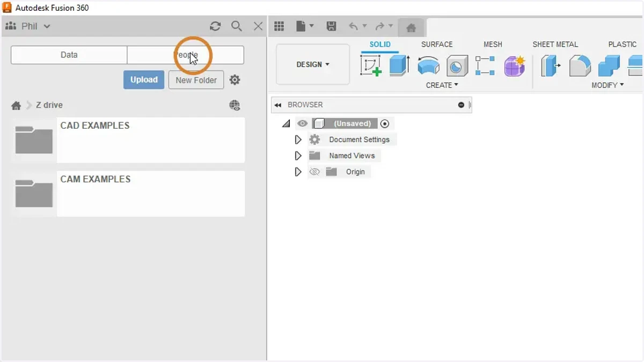Select the home document tab
This screenshot has width=644, height=362.
click(x=411, y=28)
